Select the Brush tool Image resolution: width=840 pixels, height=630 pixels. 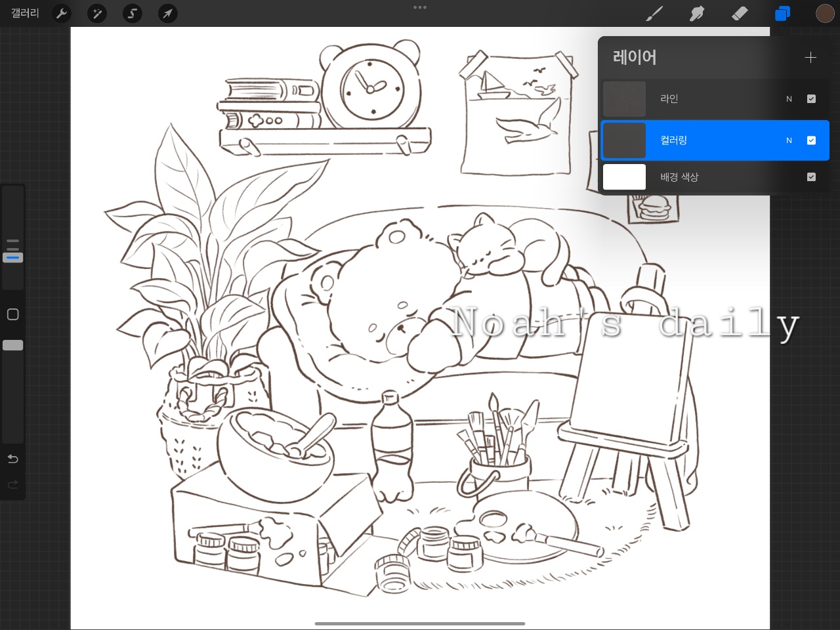tap(654, 13)
